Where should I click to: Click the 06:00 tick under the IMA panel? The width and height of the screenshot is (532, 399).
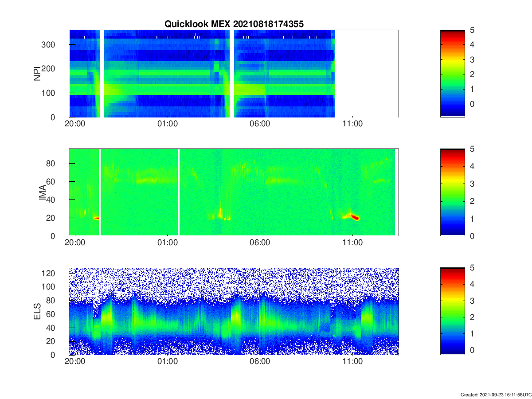(260, 243)
